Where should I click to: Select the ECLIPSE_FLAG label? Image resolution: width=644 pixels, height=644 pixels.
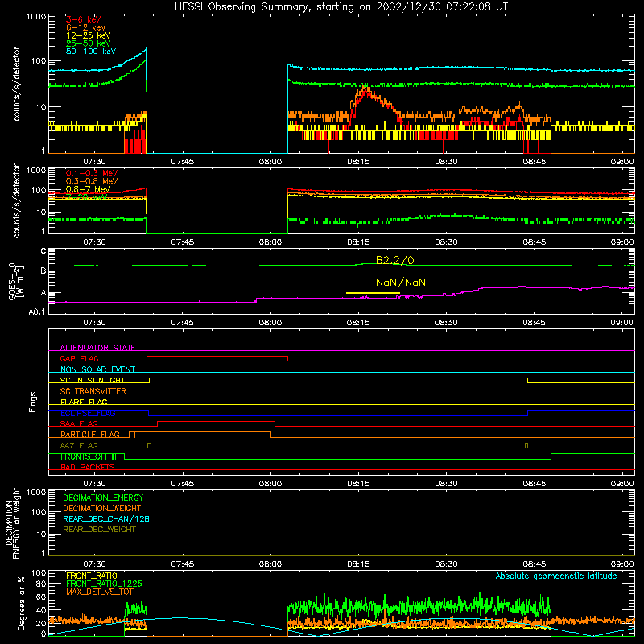[x=88, y=413]
